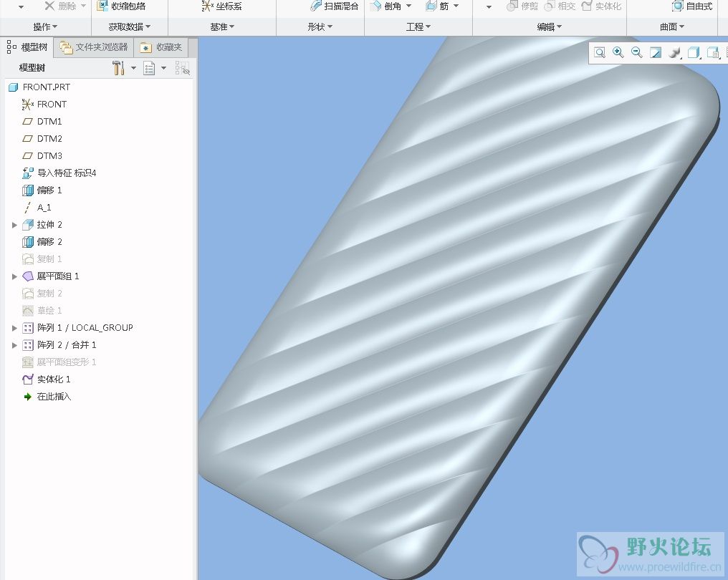Switch to the 文件夹浏览器 tab
This screenshot has height=580, width=728.
tap(95, 47)
